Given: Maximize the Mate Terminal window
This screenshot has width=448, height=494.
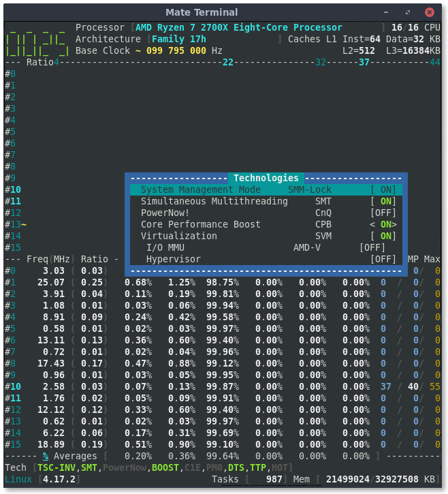Looking at the screenshot, I should click(x=408, y=12).
